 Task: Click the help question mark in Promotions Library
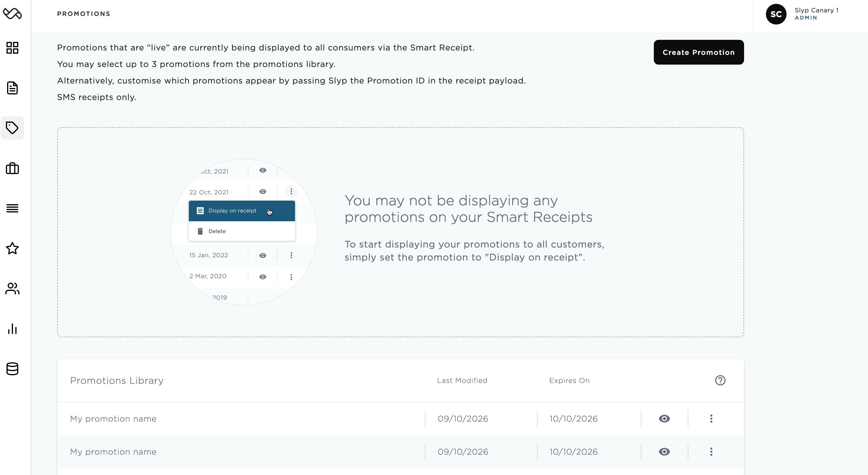tap(720, 380)
